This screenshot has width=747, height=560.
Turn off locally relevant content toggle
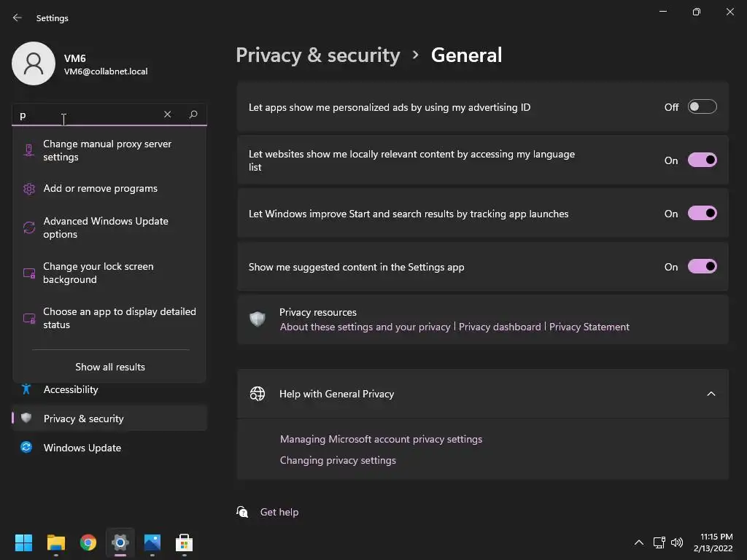tap(702, 160)
